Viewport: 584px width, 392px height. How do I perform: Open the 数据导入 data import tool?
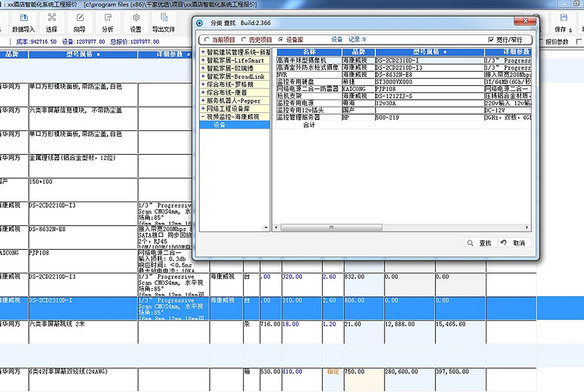[23, 23]
